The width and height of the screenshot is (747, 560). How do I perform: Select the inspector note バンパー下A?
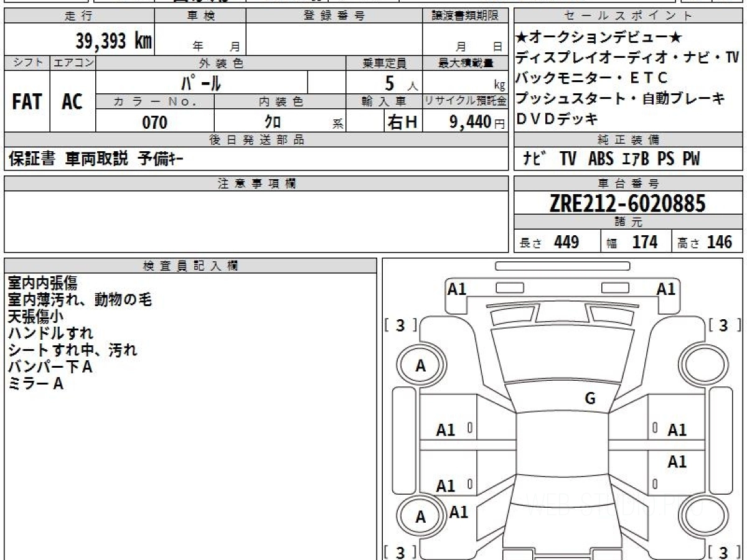coord(50,367)
